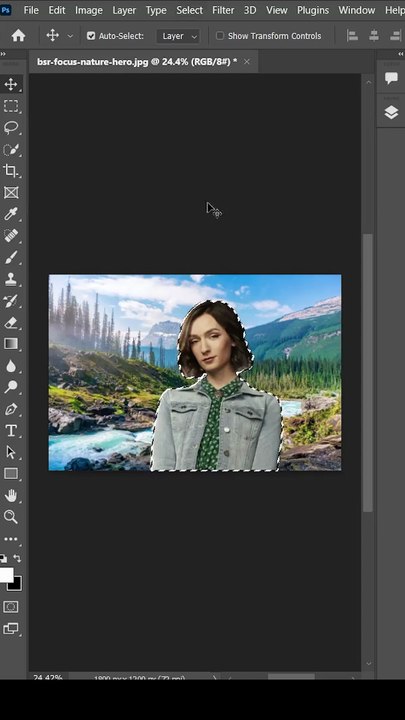Viewport: 405px width, 720px height.
Task: Open the File menu
Action: (x=31, y=10)
